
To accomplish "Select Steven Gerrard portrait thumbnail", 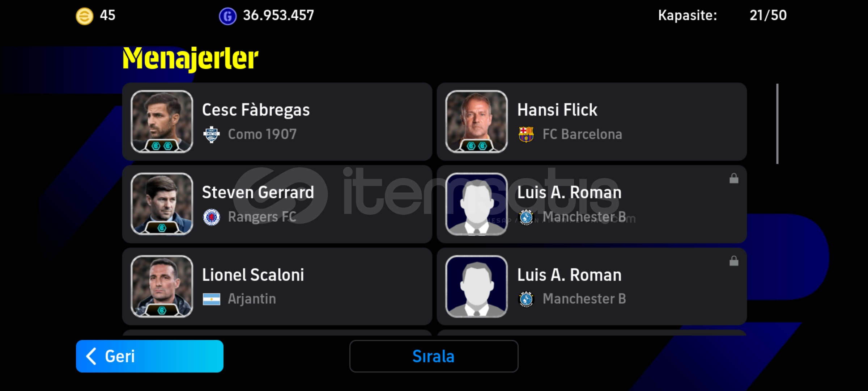I will click(x=162, y=204).
